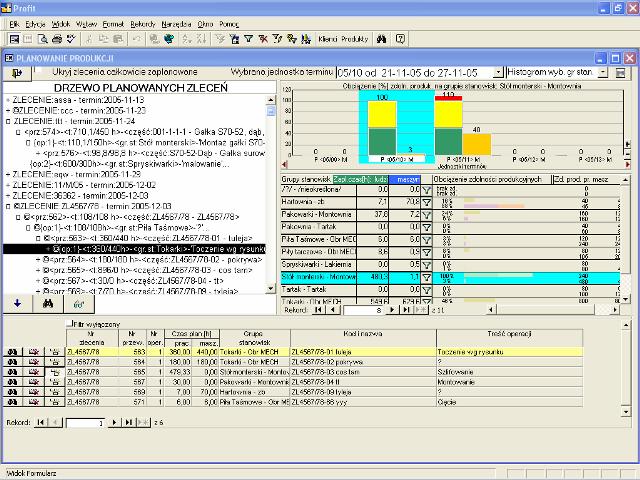Run spell check toolbar icon
Viewport: 640px width, 480px height.
[71, 39]
